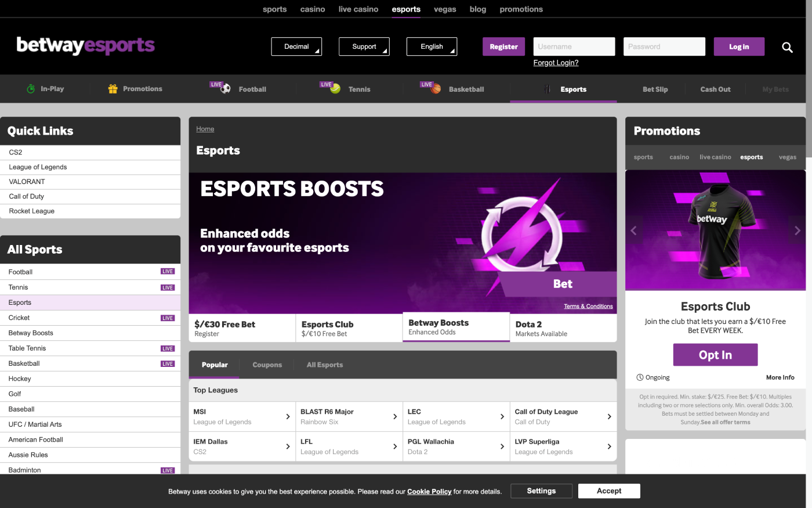Click the Opt In button

[715, 355]
